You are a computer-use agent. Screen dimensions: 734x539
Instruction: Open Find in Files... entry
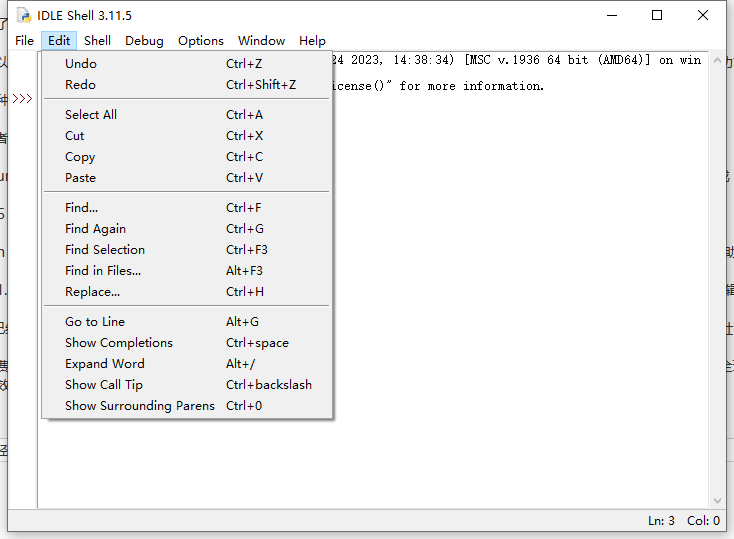click(187, 271)
